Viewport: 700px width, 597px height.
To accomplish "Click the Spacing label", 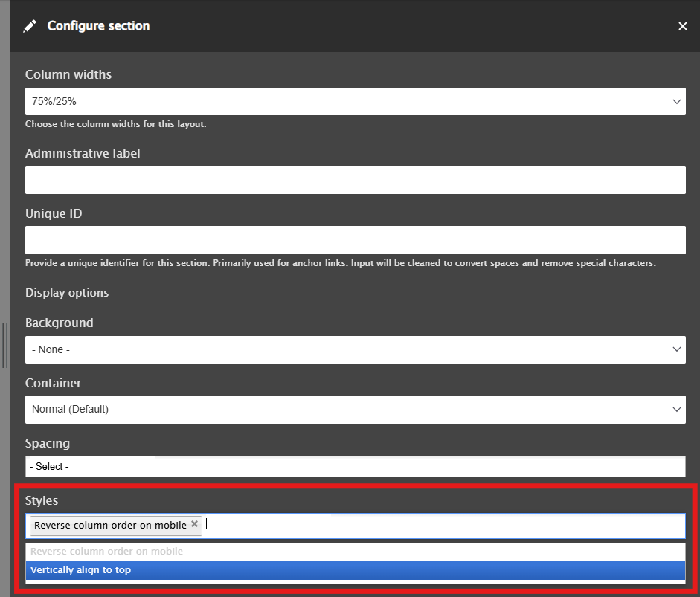I will 48,444.
